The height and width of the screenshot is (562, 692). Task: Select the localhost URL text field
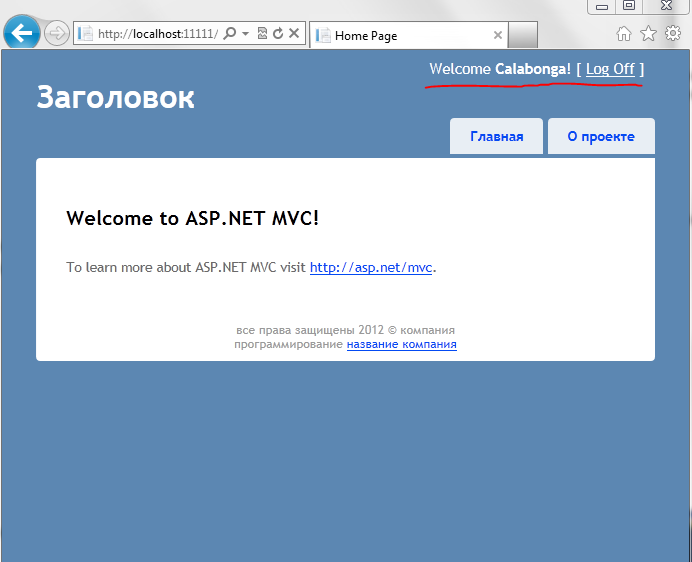pyautogui.click(x=157, y=34)
